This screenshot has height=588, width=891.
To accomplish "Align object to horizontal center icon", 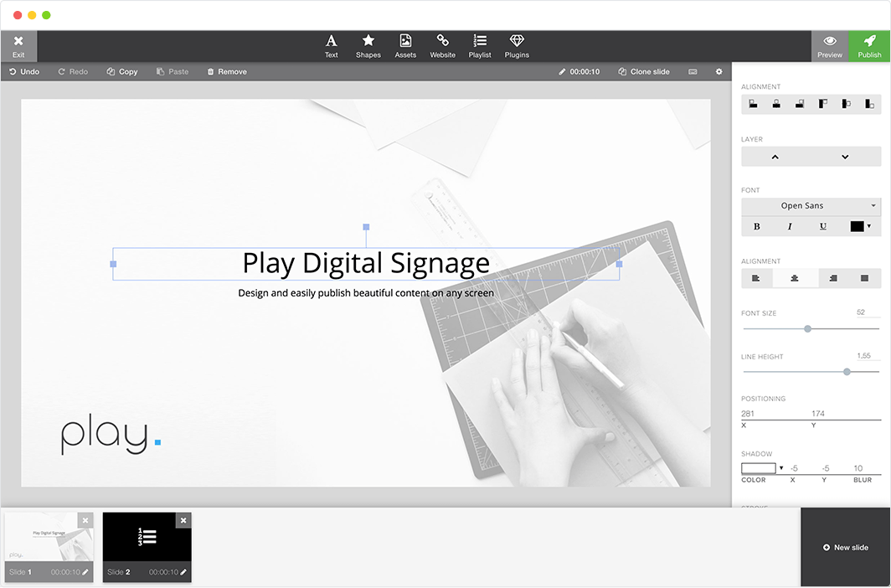I will pyautogui.click(x=776, y=104).
